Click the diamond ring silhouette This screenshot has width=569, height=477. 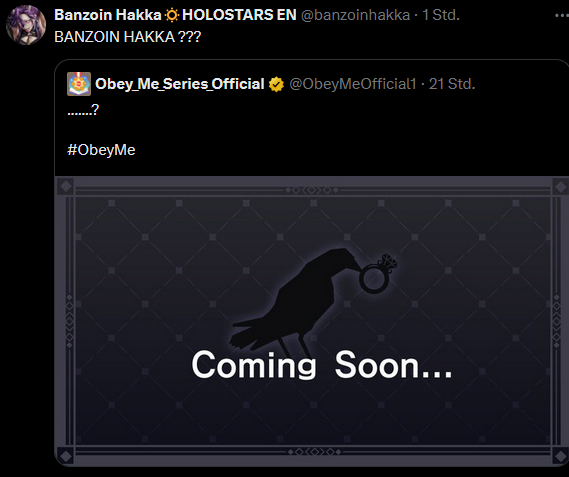click(x=378, y=274)
